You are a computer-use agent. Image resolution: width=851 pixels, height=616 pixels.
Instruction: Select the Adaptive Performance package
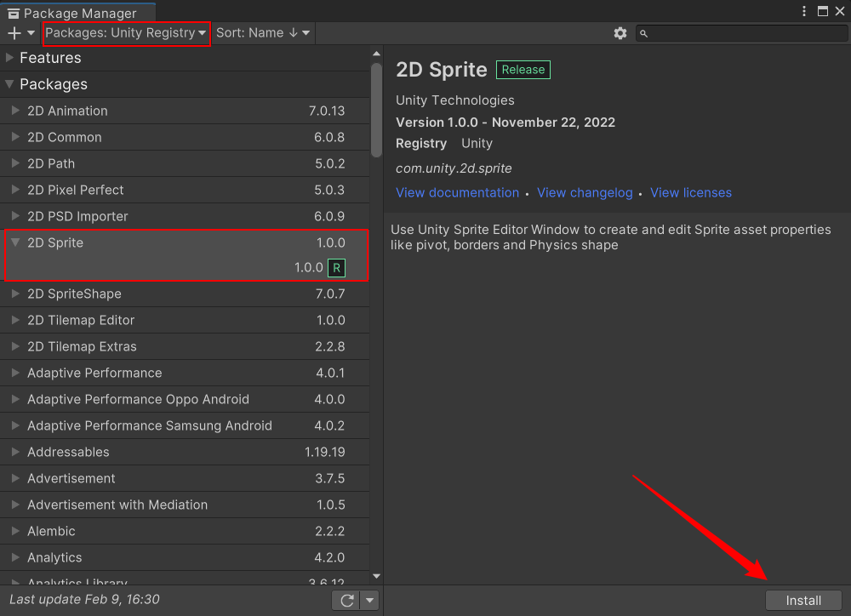point(185,373)
